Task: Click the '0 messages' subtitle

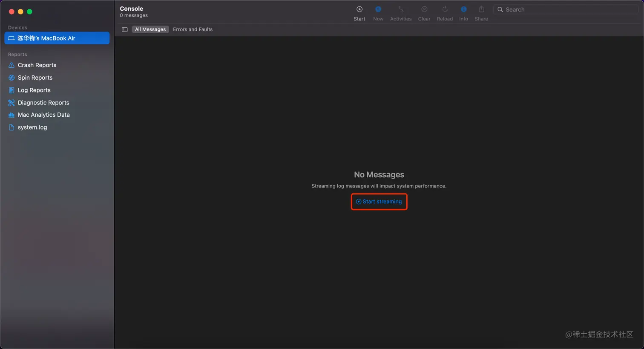Action: [134, 15]
